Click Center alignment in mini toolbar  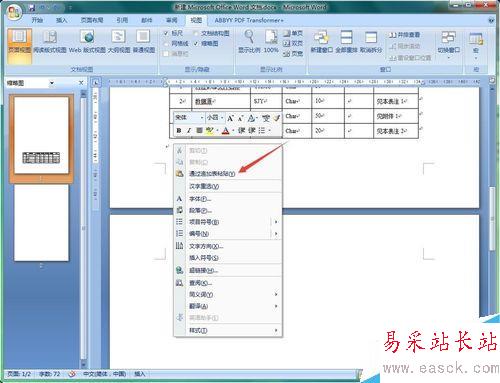(199, 131)
